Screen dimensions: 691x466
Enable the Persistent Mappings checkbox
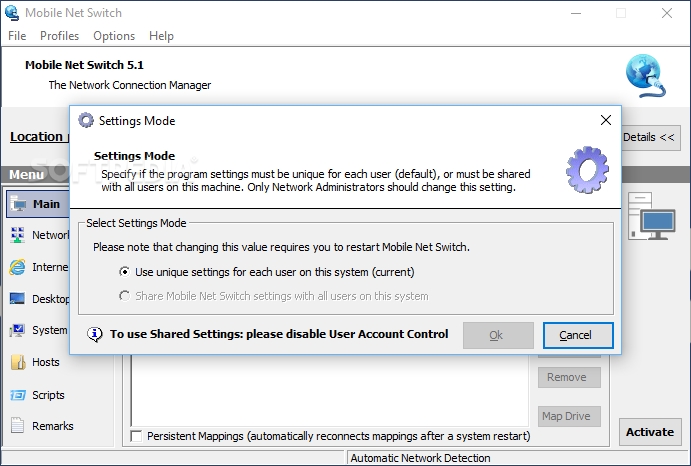click(136, 436)
